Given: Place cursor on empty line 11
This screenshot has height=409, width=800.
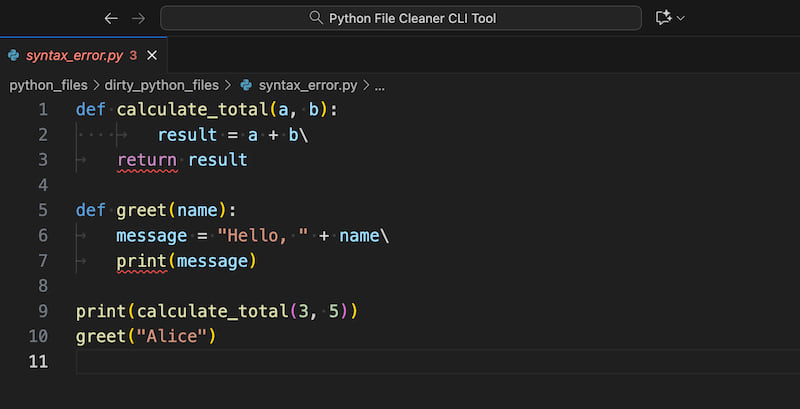Looking at the screenshot, I should [438, 362].
